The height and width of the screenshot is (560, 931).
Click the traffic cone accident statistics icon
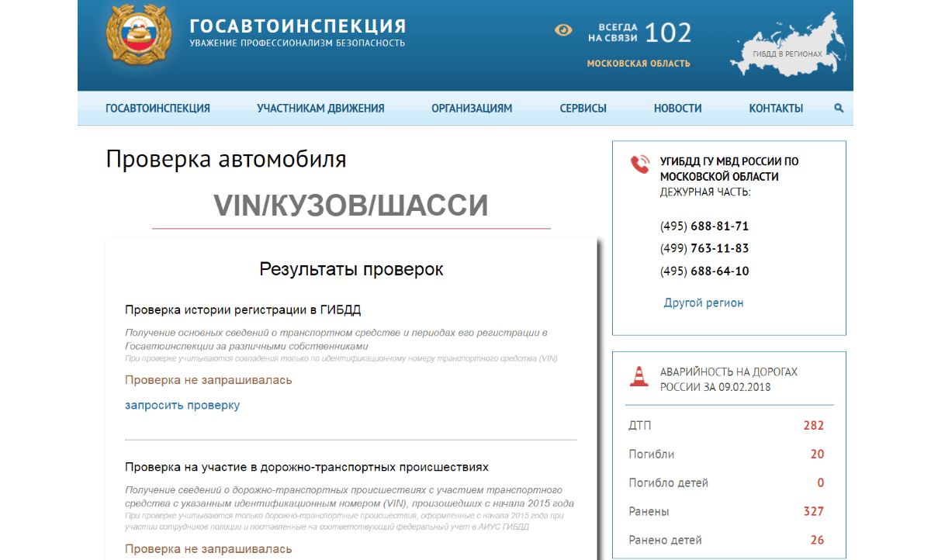(x=638, y=375)
